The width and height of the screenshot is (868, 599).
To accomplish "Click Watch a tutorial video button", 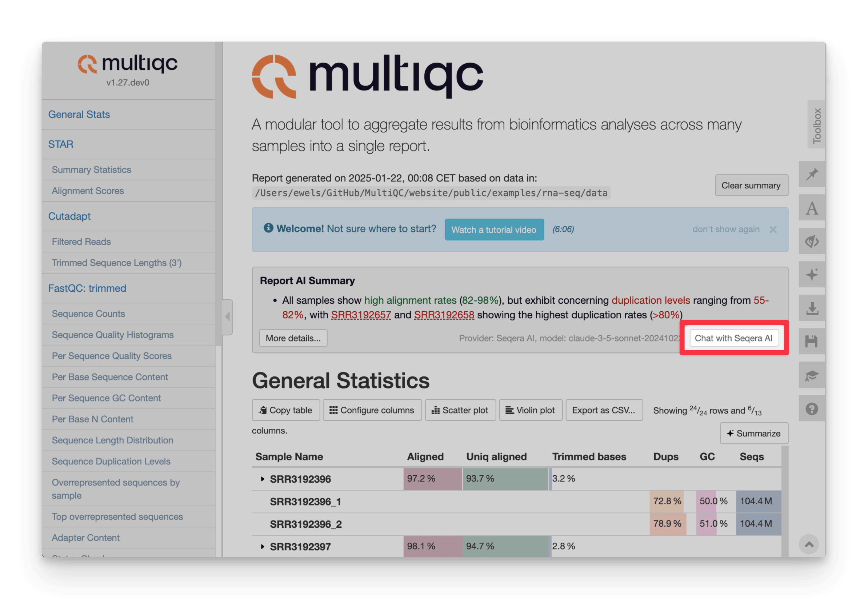I will 494,230.
